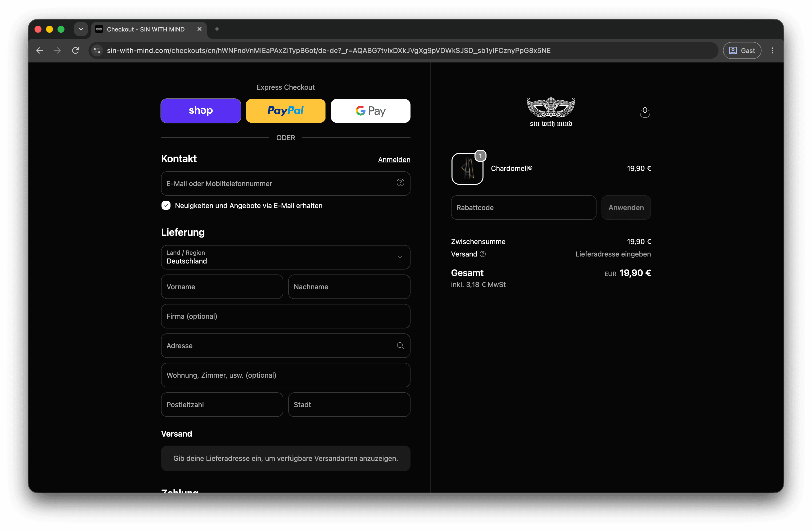Click the Anmelden link

(x=394, y=160)
